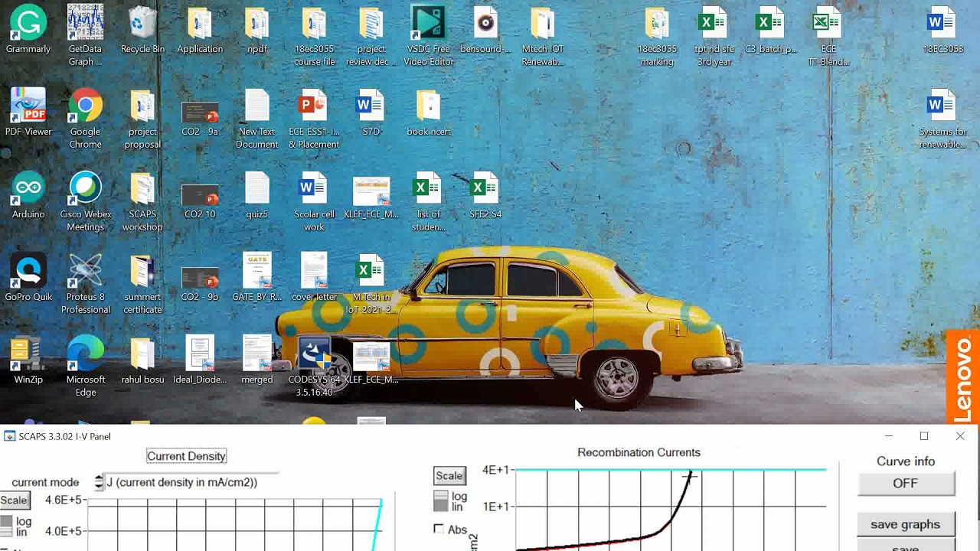
Task: Open the merged document file
Action: pos(257,361)
